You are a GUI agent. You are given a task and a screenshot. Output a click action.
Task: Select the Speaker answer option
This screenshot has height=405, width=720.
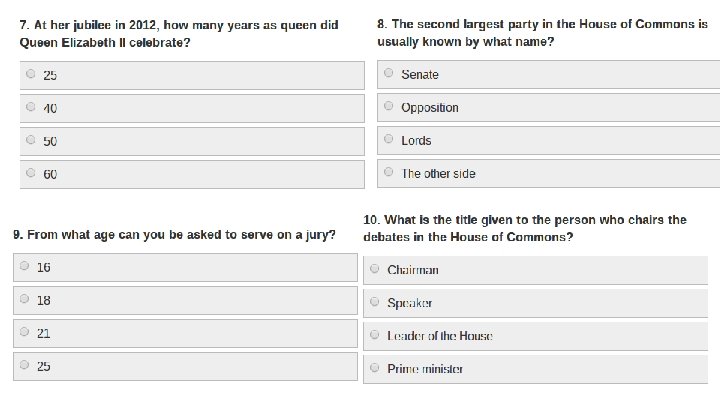[375, 301]
